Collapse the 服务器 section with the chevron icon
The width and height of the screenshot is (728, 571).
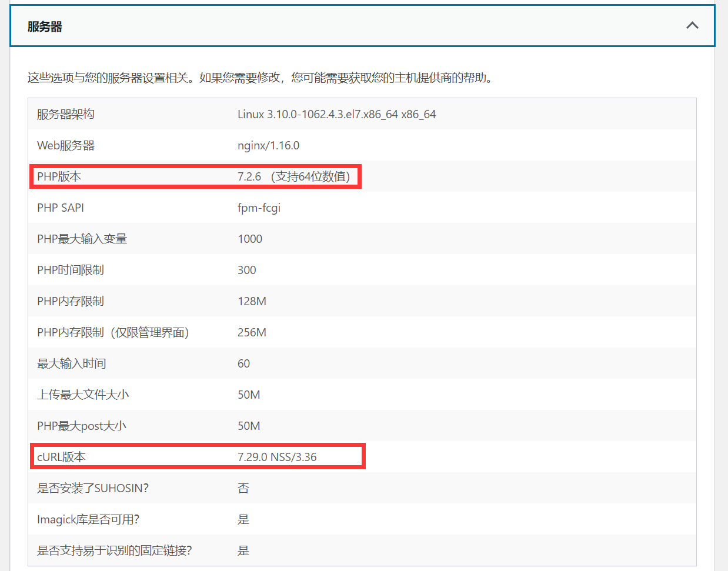tap(692, 25)
